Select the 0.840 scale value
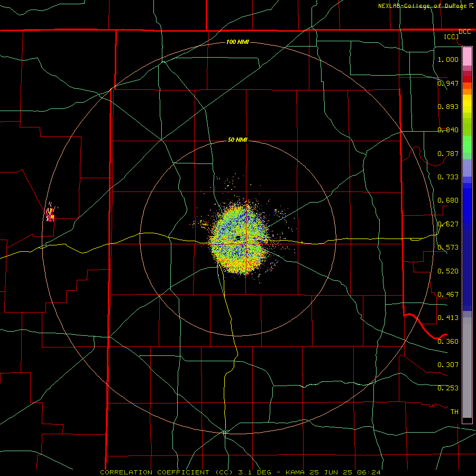Viewport: 476px width, 476px height. (x=448, y=130)
